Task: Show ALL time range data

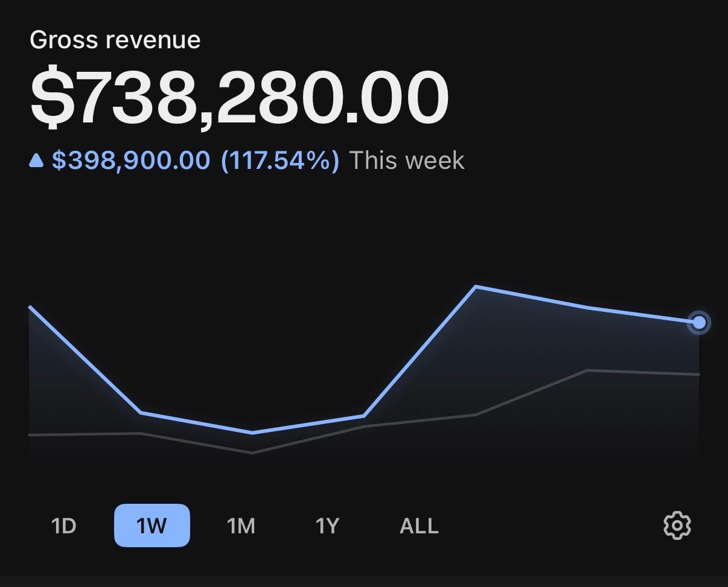Action: [x=419, y=525]
